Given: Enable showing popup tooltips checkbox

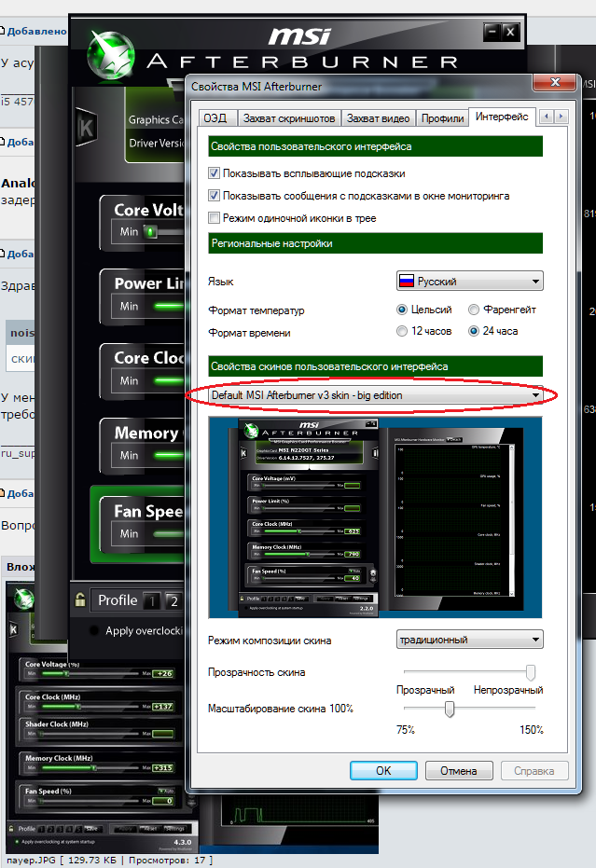Looking at the screenshot, I should tap(214, 173).
